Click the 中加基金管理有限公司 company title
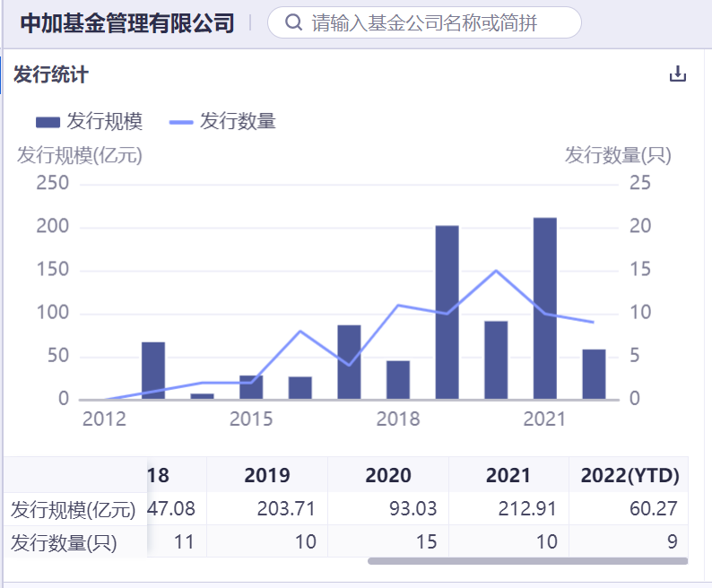This screenshot has width=712, height=588. pyautogui.click(x=127, y=23)
